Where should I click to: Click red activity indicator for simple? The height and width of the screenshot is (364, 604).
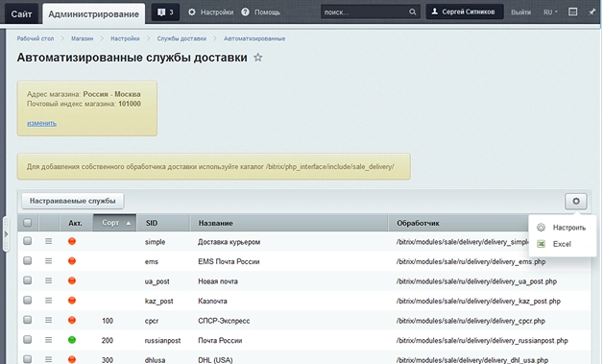coord(72,241)
